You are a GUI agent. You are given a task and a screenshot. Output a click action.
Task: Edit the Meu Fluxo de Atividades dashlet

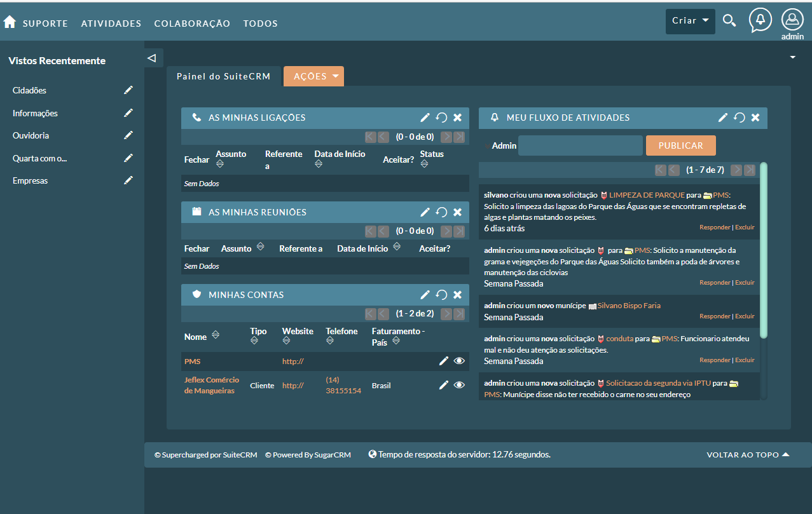coord(723,118)
